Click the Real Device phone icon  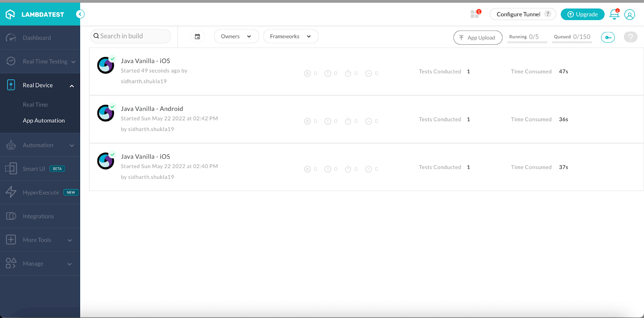(11, 85)
